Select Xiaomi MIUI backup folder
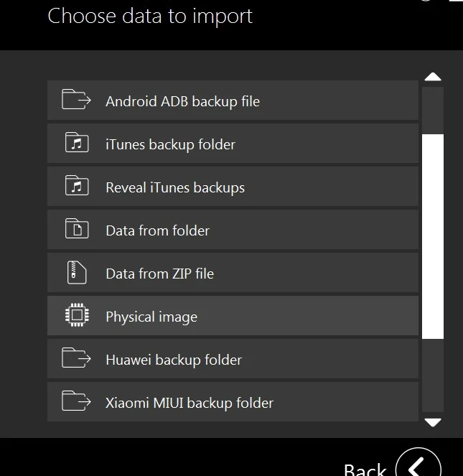The image size is (463, 476). [233, 402]
